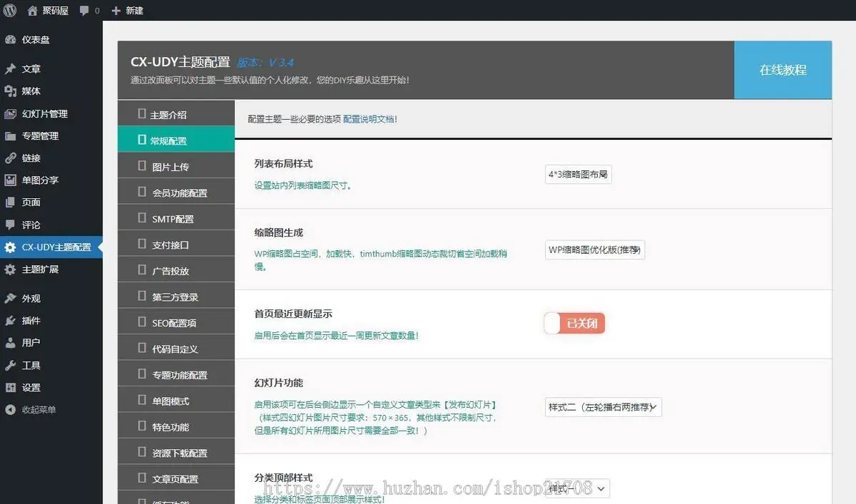Screen dimensions: 856x504
Task: Click the picture icon beside 单图分享
Action: click(x=10, y=180)
